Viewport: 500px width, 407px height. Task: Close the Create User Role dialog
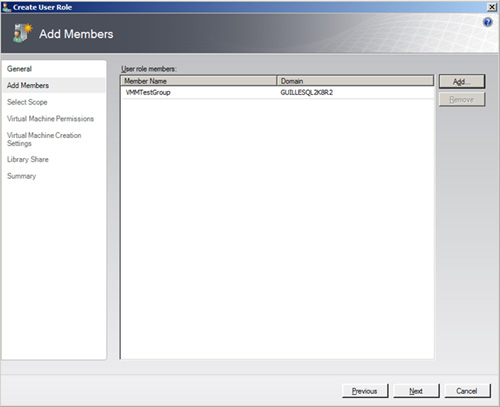(x=492, y=7)
